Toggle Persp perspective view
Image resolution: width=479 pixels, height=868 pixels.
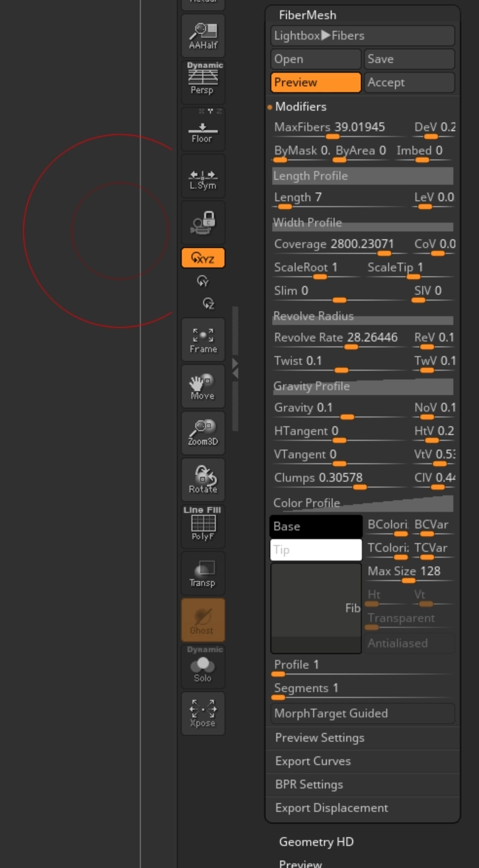point(203,81)
